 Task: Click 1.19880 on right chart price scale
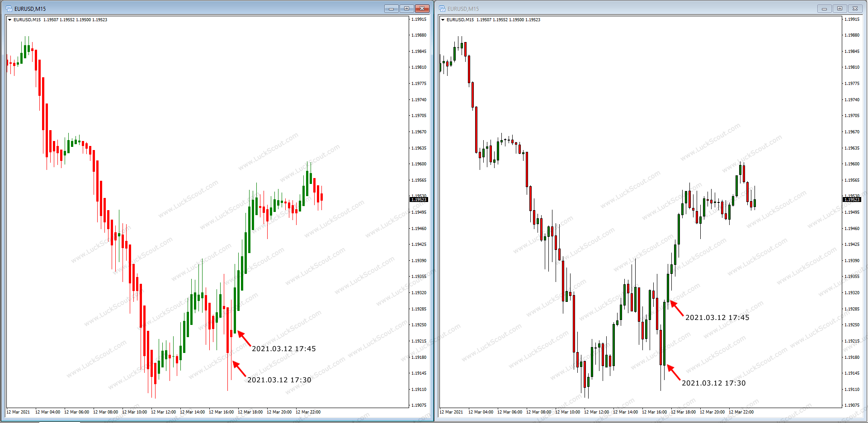(852, 35)
